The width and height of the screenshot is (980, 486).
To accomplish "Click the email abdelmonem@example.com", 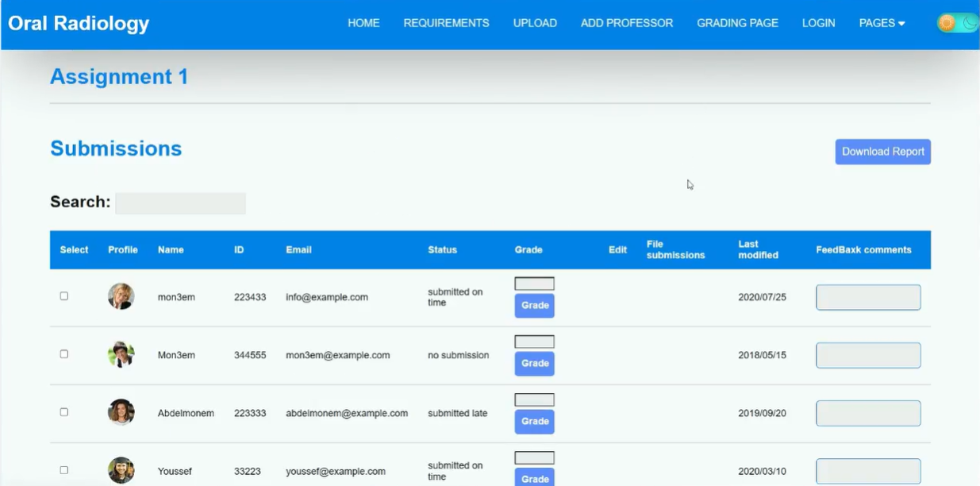I will coord(347,413).
